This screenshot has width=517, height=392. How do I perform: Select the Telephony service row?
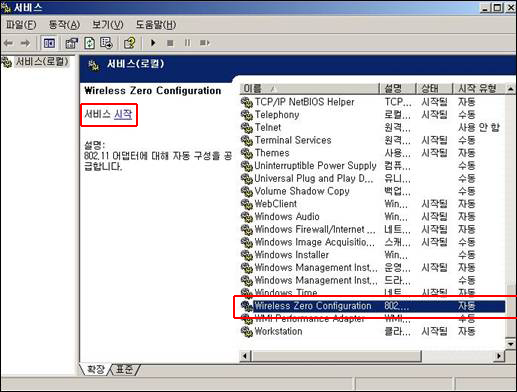click(373, 115)
